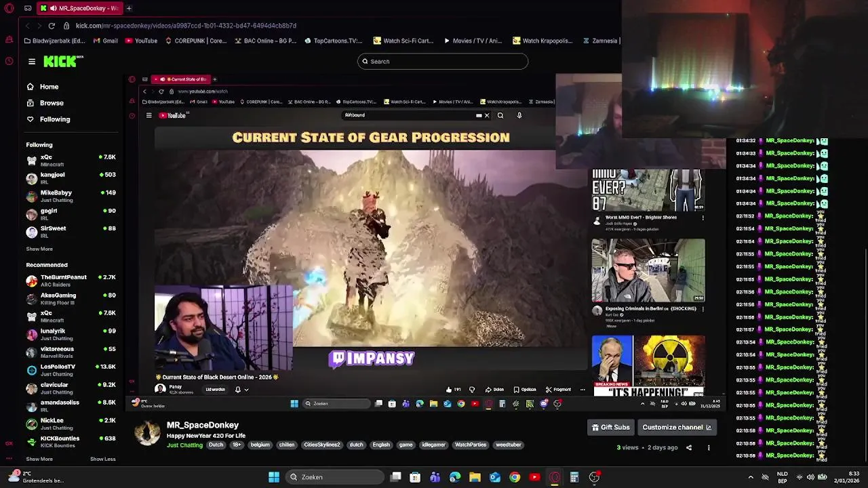Screen dimensions: 868x488
Task: Open NickLee recommended channel
Action: click(71, 424)
